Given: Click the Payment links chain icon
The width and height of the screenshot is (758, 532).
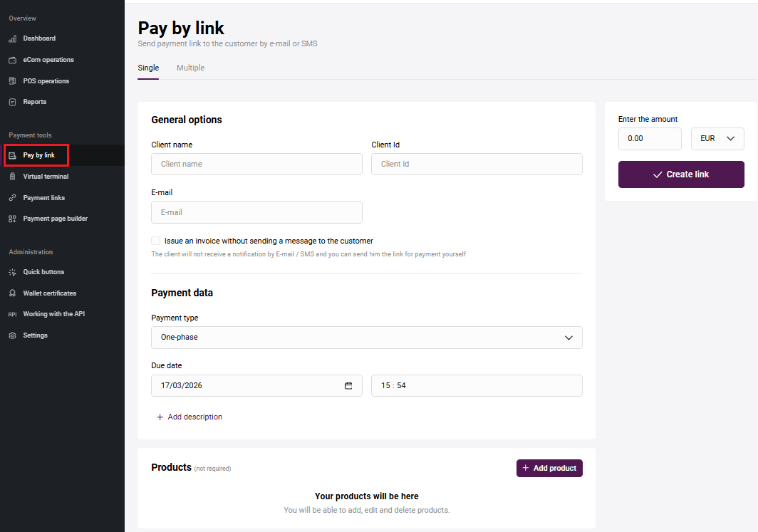Looking at the screenshot, I should [12, 198].
